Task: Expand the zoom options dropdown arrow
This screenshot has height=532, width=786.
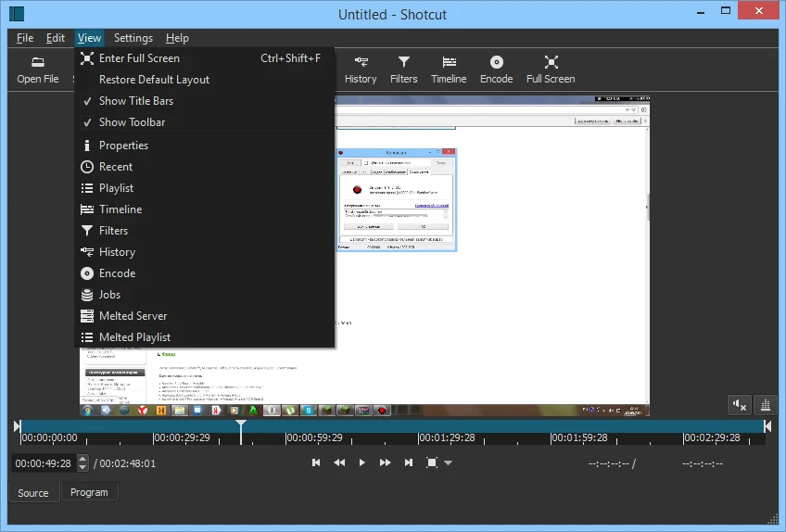Action: 449,462
